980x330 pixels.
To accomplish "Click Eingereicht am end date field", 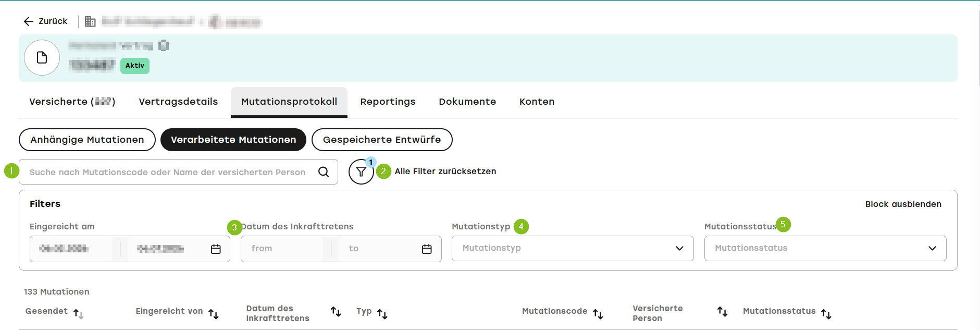I will pos(167,249).
